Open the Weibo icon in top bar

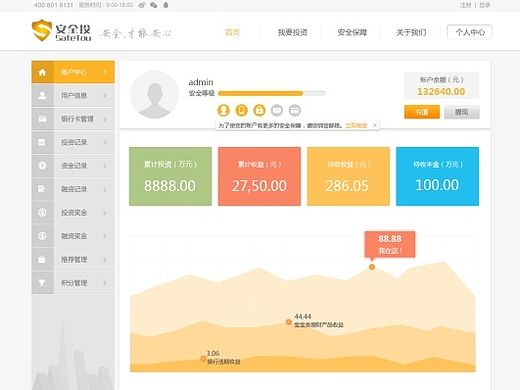point(142,5)
